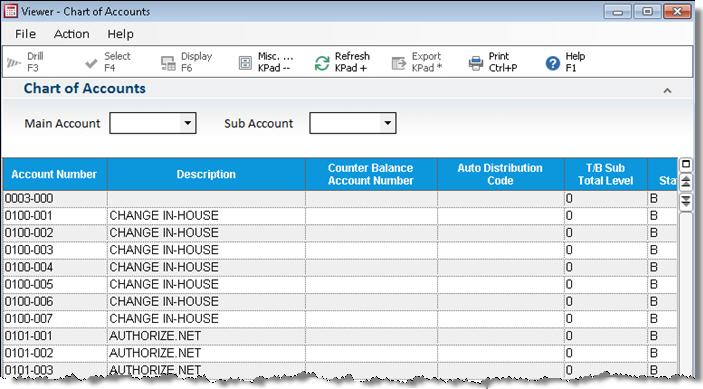Open the Help menu in menu bar
703x389 pixels.
coord(120,34)
